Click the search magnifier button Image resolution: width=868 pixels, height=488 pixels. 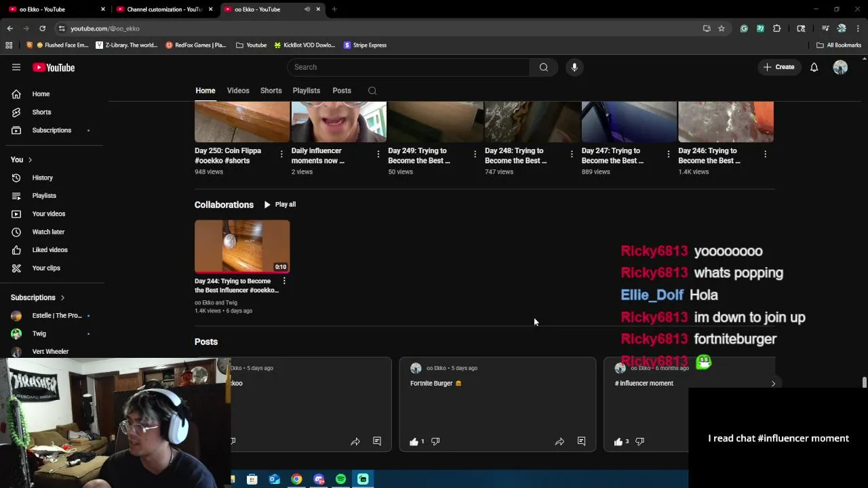[543, 67]
